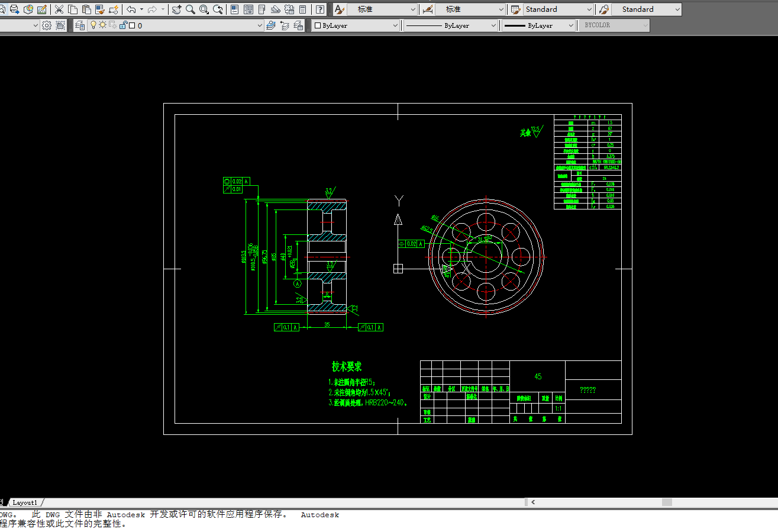Copy selection with the Copy icon
Viewport: 778px width, 532px height.
point(73,9)
